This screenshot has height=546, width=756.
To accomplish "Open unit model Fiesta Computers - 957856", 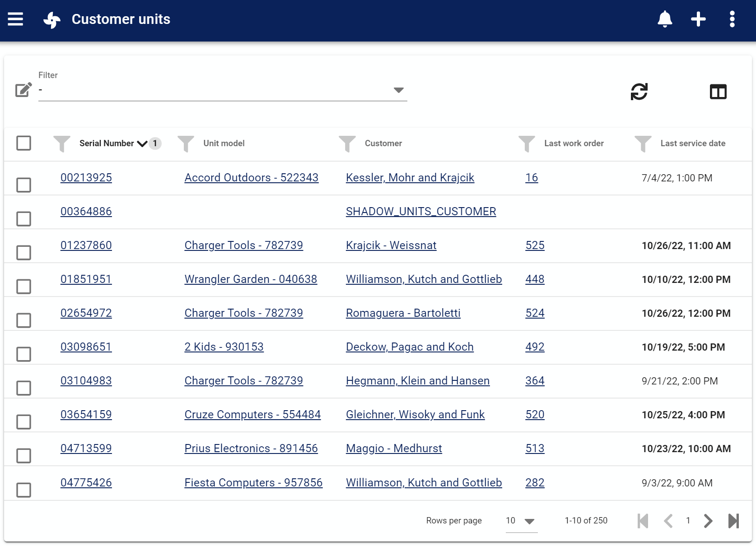I will [253, 482].
